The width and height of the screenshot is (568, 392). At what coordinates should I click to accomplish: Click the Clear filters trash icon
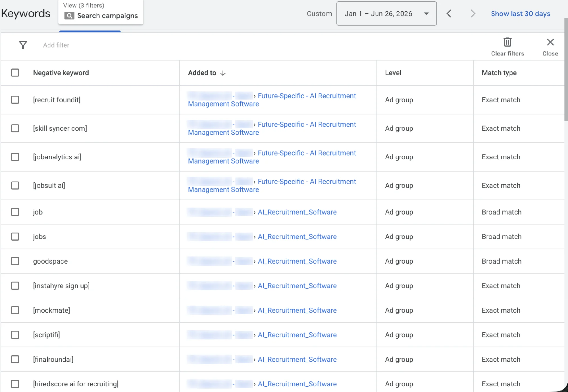(507, 42)
